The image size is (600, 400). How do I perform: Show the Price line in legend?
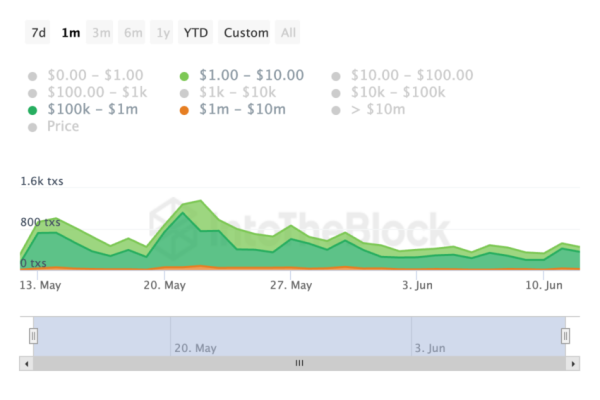[63, 127]
